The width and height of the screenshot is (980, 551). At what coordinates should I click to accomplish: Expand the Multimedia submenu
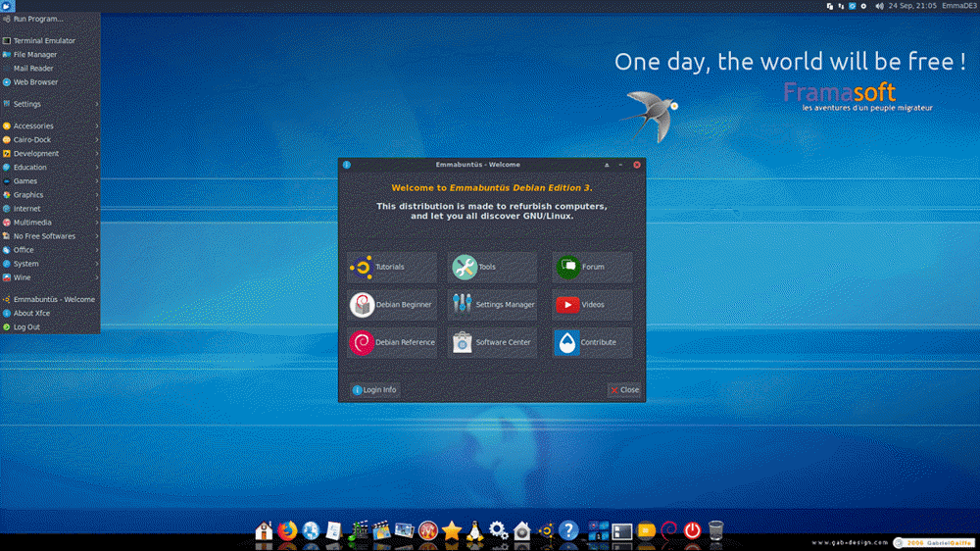[49, 223]
